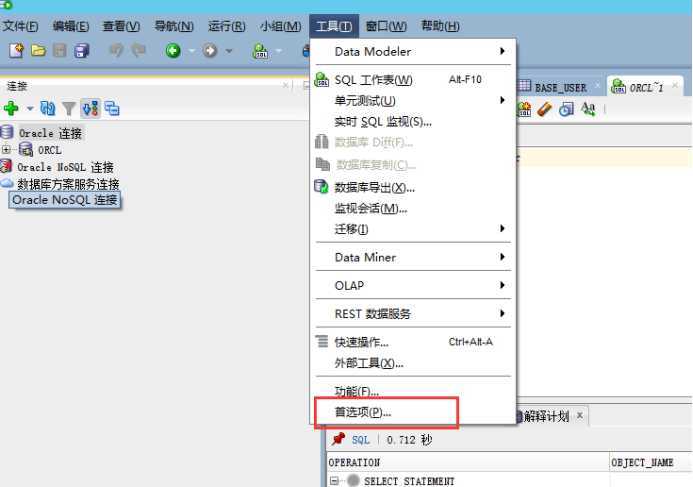Viewport: 693px width, 487px height.
Task: Open the Back button history dropdown arrow
Action: pyautogui.click(x=191, y=51)
